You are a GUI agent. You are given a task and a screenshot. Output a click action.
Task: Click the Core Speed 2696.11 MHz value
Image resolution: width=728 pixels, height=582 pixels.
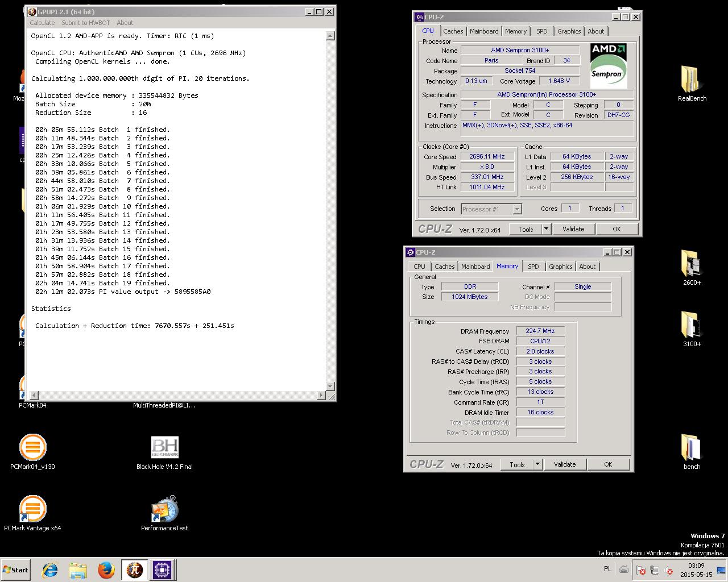click(x=487, y=156)
